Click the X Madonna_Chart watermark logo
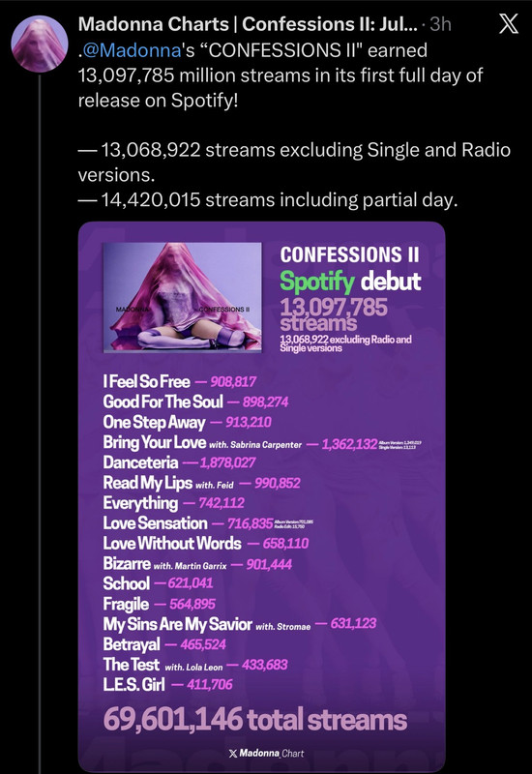Viewport: 532px width, 774px height. tap(267, 754)
